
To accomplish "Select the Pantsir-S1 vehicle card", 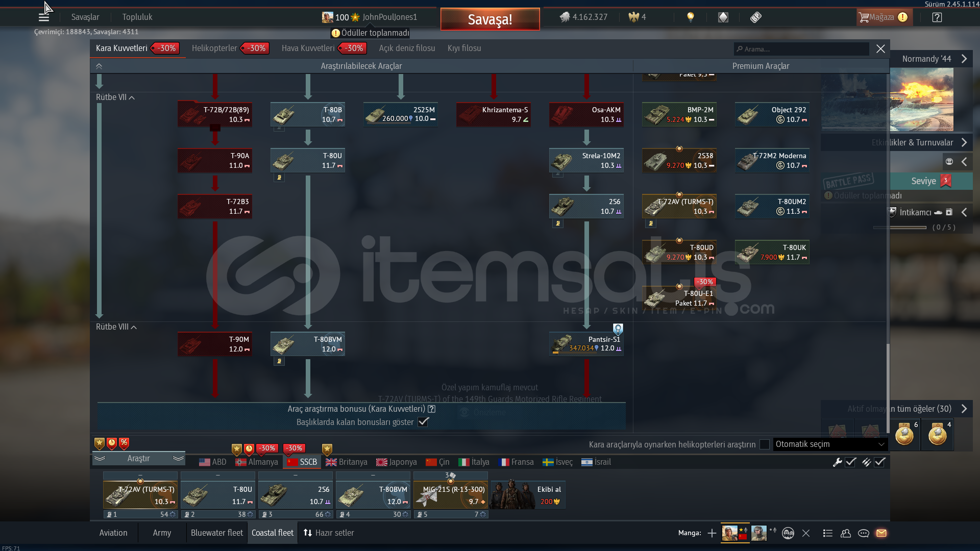I will coord(586,344).
